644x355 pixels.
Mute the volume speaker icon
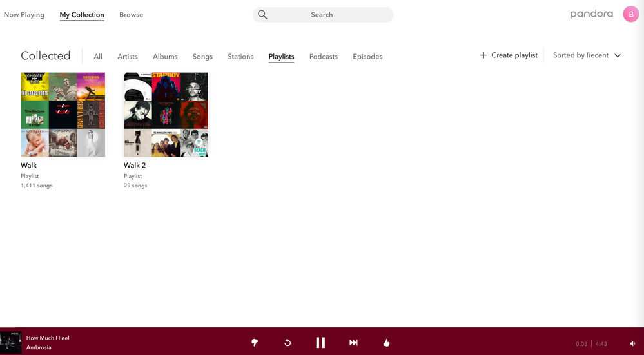point(632,344)
